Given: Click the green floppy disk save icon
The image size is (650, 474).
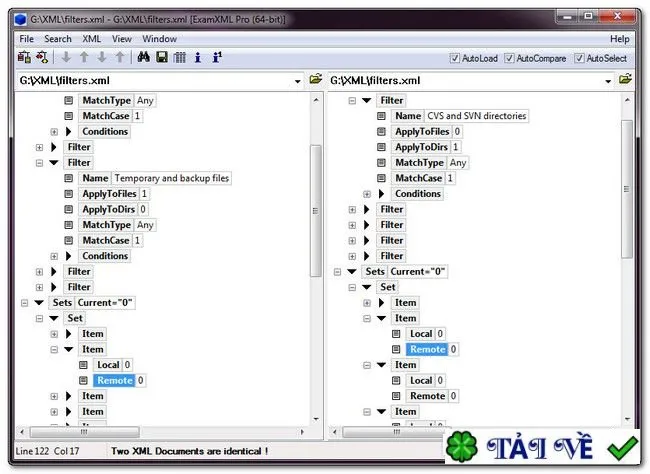Looking at the screenshot, I should [x=162, y=57].
